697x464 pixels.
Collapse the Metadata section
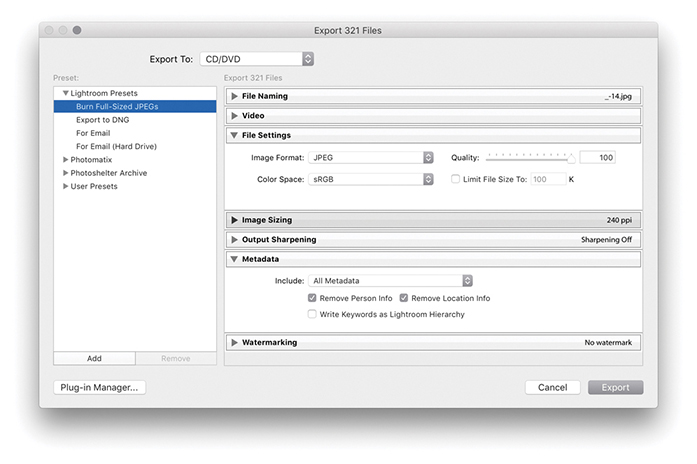coord(234,259)
